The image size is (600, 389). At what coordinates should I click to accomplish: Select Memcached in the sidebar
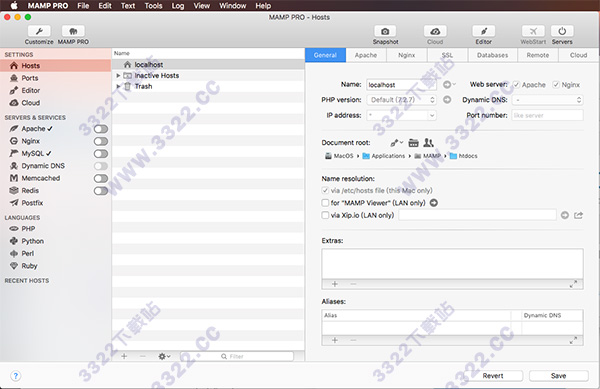(41, 178)
